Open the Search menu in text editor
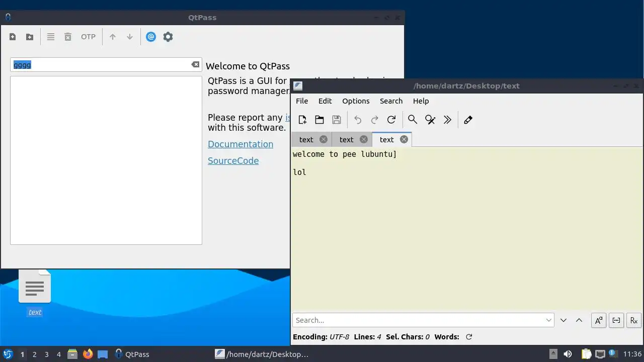 [x=391, y=101]
